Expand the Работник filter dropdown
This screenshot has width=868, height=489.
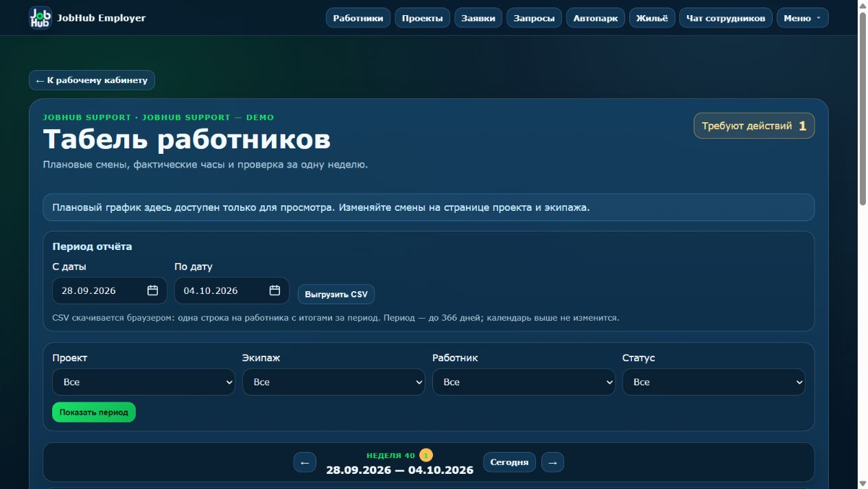click(x=524, y=382)
